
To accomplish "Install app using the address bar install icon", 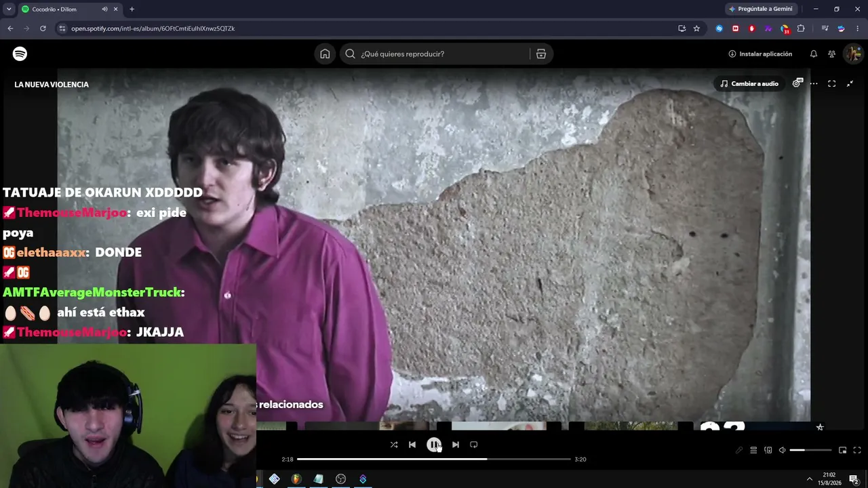I will [682, 28].
